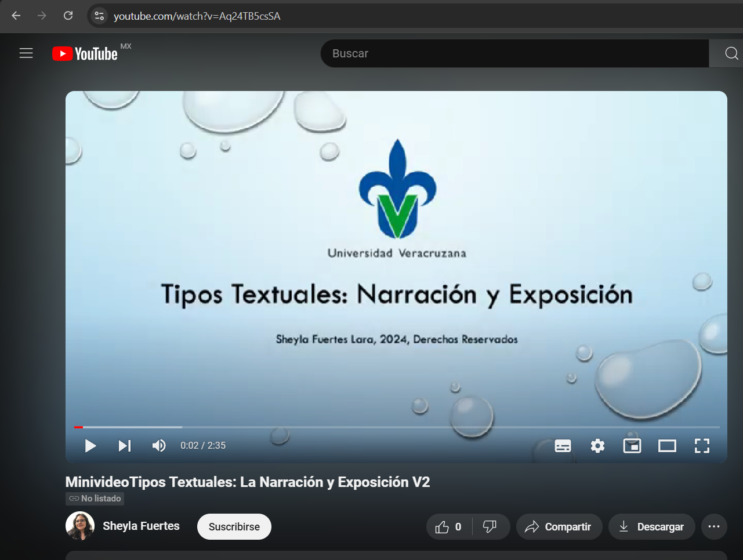The height and width of the screenshot is (560, 743).
Task: Subscribe with the Suscribirse button
Action: point(234,527)
